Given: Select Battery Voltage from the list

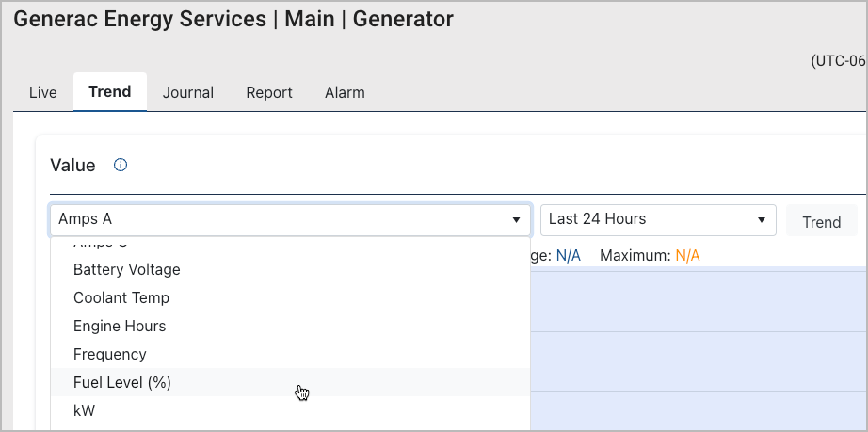Looking at the screenshot, I should [x=126, y=269].
